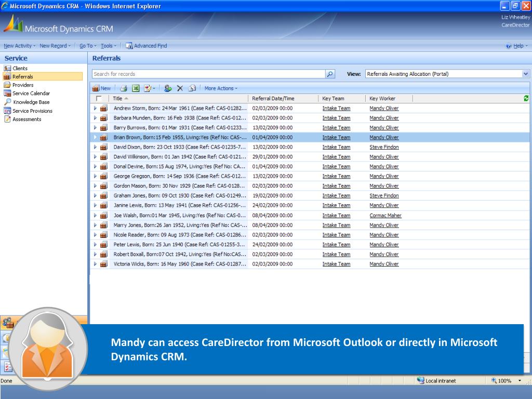Click the briefcase icon on Gordon Mason row
The image size is (532, 399).
tap(104, 186)
